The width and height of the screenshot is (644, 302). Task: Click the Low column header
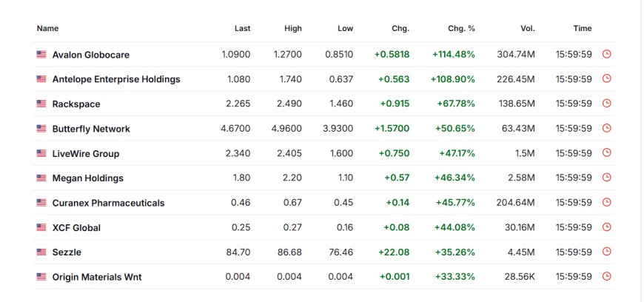click(345, 28)
